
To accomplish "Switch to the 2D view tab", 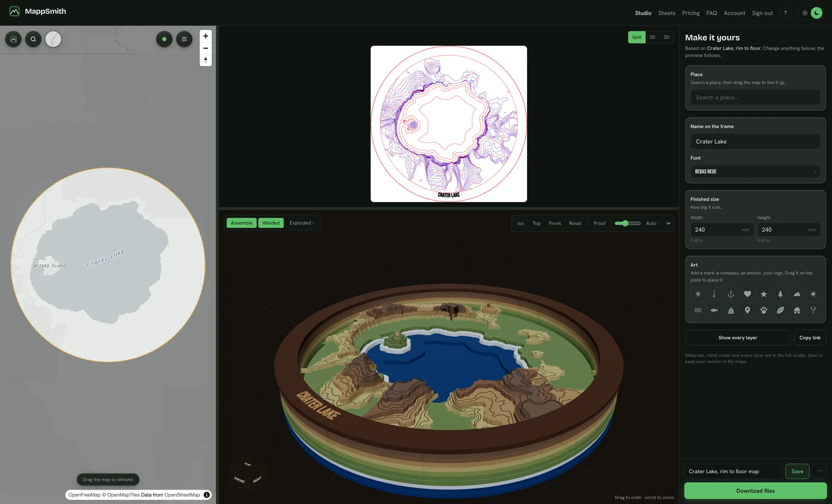I will [x=652, y=37].
